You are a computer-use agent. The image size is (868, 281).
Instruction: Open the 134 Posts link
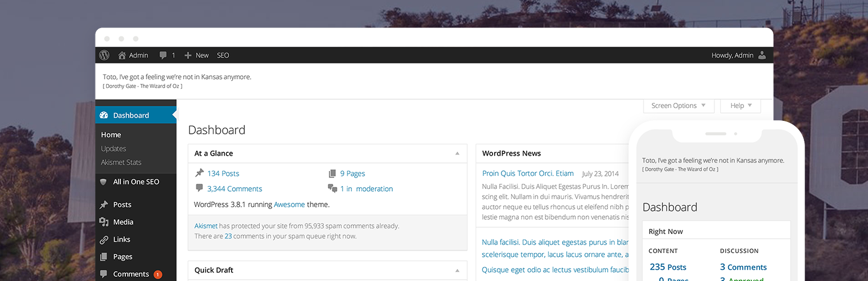223,174
